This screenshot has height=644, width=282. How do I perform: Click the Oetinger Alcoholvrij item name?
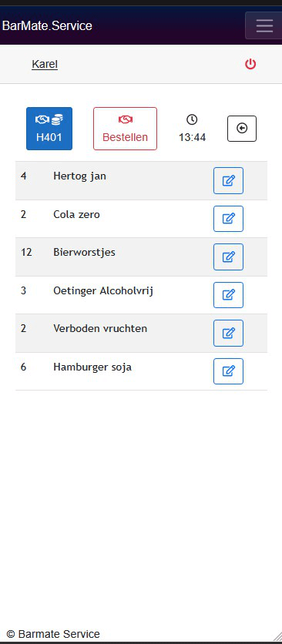[x=103, y=290]
